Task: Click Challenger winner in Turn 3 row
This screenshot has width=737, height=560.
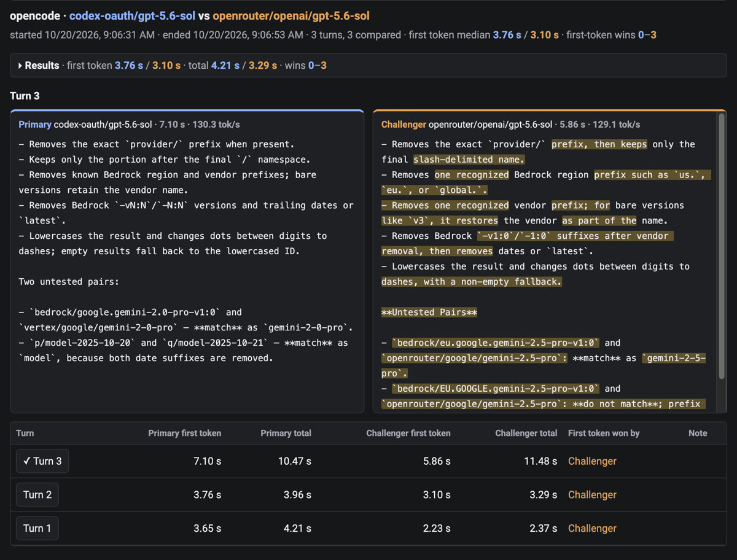Action: [592, 461]
